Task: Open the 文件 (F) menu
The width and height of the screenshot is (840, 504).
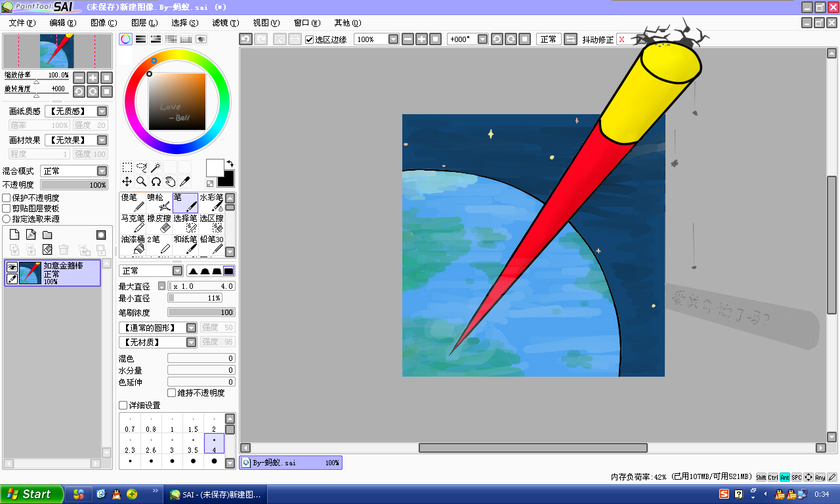Action: point(22,23)
